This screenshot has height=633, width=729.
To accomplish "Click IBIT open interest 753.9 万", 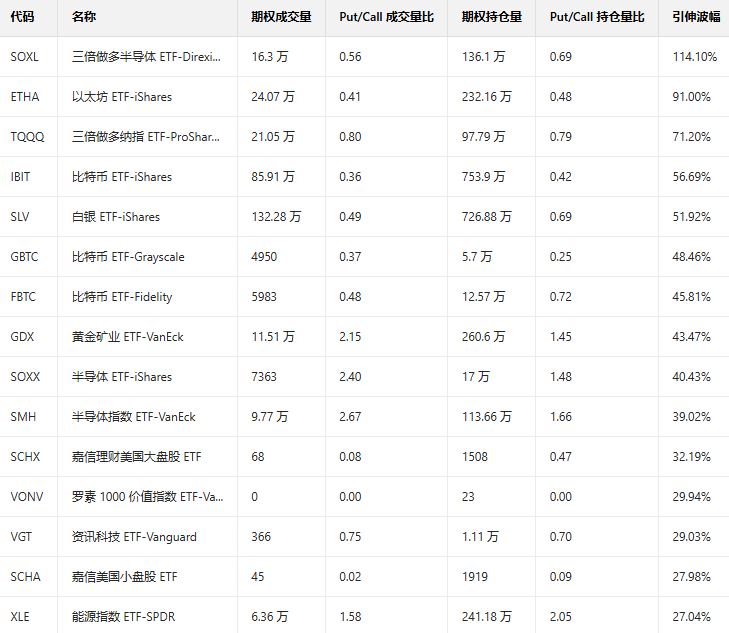I will click(483, 177).
